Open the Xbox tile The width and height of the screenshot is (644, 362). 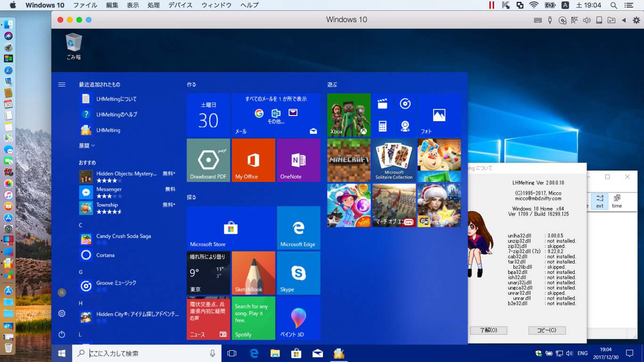(349, 115)
